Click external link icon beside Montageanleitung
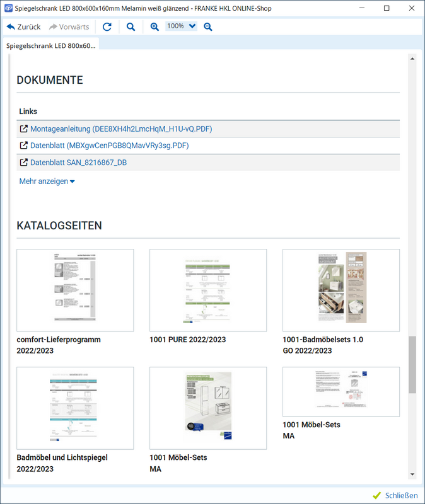 24,129
